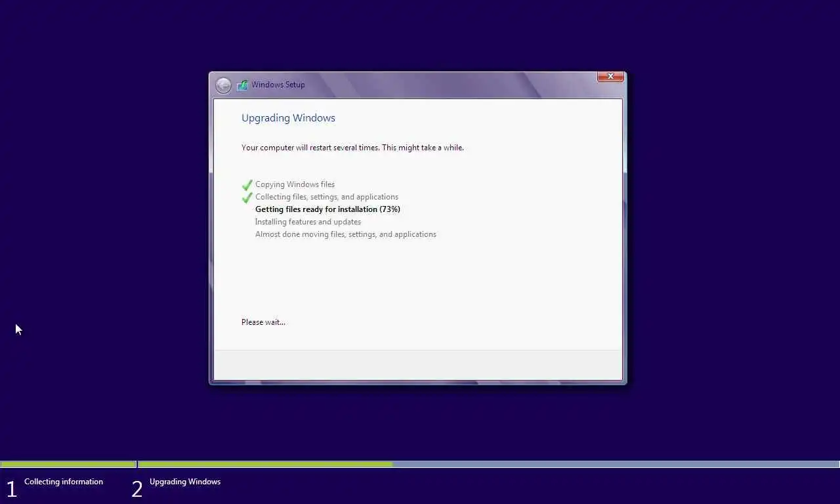Click the checkmark beside Collecting files, settings, and applications
The height and width of the screenshot is (504, 840).
247,198
